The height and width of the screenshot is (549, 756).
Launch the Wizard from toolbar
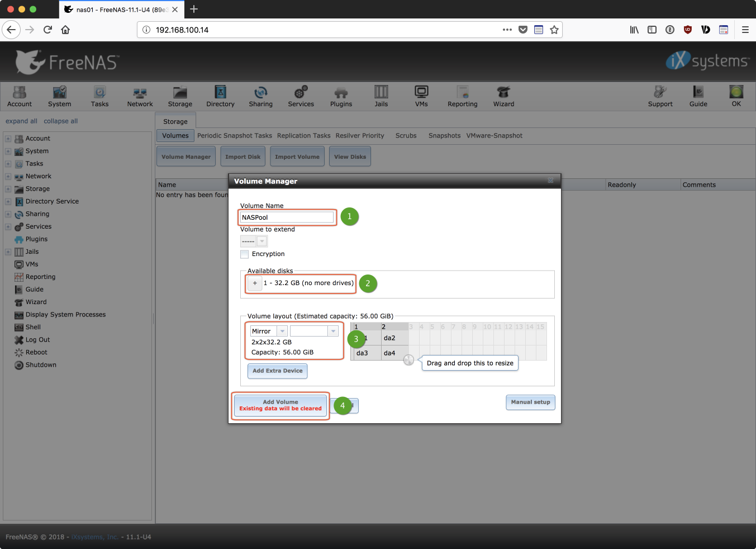click(x=503, y=96)
